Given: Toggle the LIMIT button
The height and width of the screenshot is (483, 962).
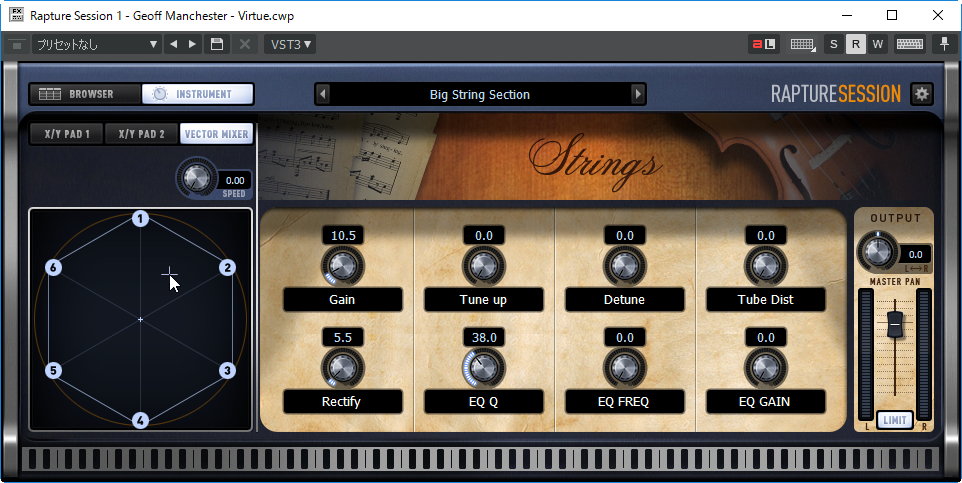Looking at the screenshot, I should click(x=895, y=420).
